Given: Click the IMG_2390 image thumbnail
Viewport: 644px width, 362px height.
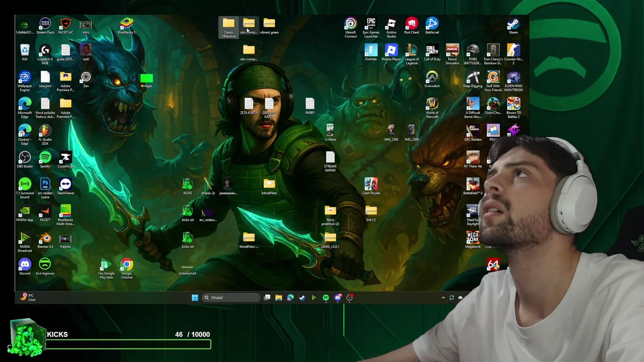Looking at the screenshot, I should (x=391, y=133).
